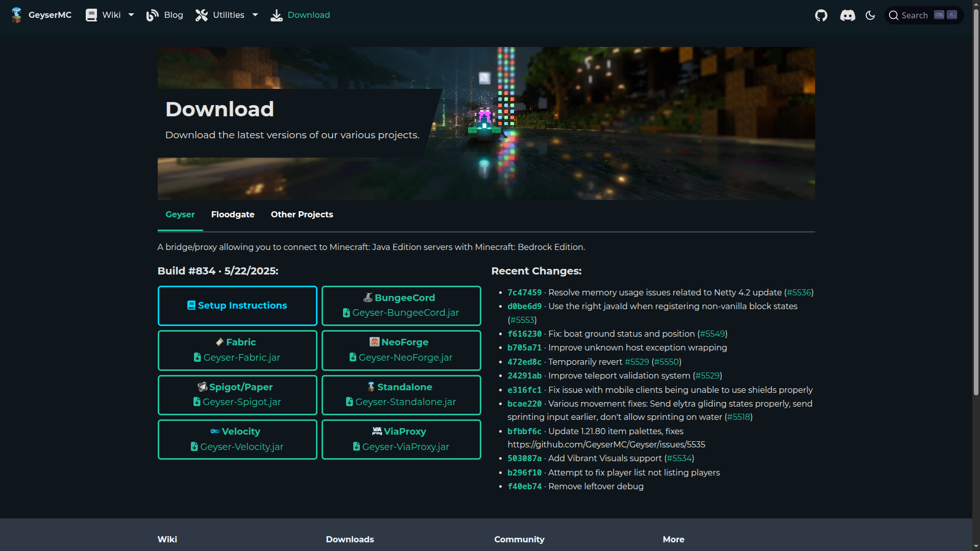
Task: Open the Wiki menu label
Action: coord(111,15)
